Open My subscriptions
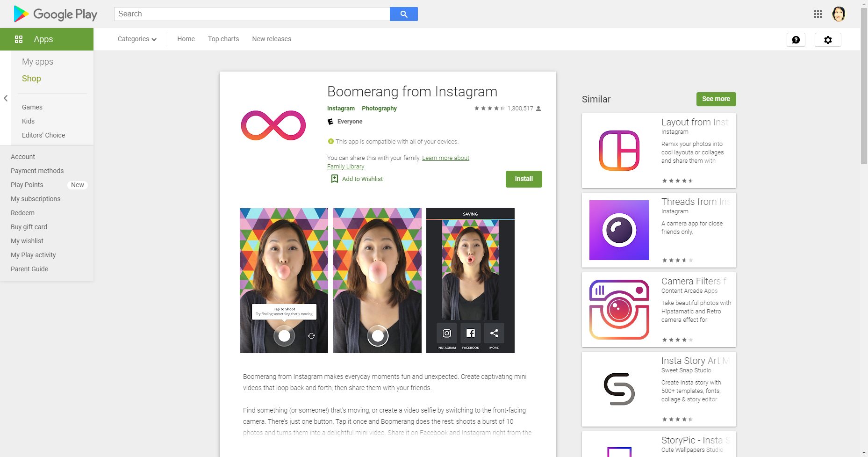Viewport: 868px width, 457px height. pos(36,199)
